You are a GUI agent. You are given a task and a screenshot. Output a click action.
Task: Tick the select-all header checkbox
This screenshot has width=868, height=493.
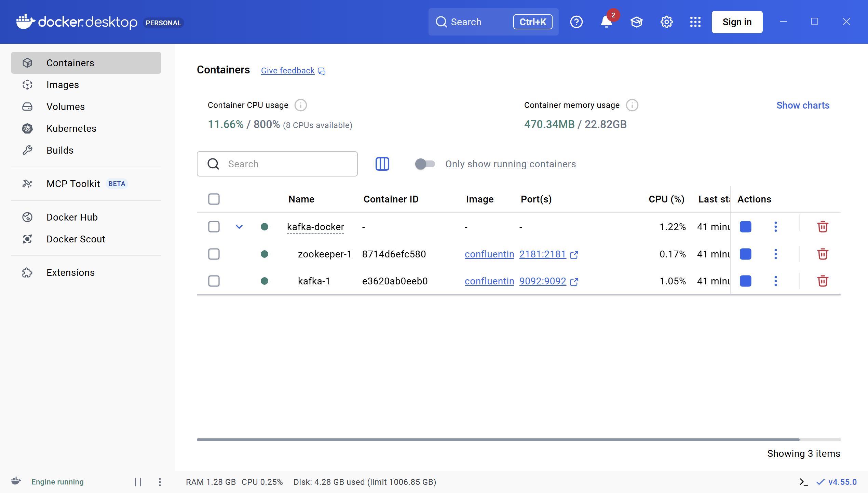(x=214, y=199)
